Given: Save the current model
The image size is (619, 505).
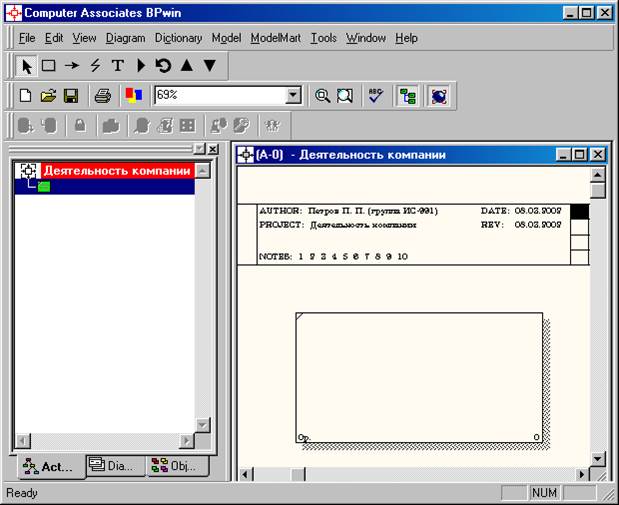Looking at the screenshot, I should [x=71, y=96].
